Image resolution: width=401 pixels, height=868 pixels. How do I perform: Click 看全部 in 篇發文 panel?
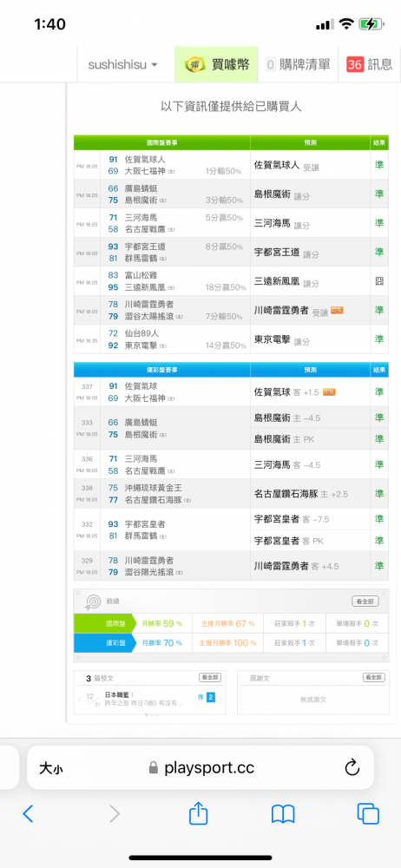point(210,678)
